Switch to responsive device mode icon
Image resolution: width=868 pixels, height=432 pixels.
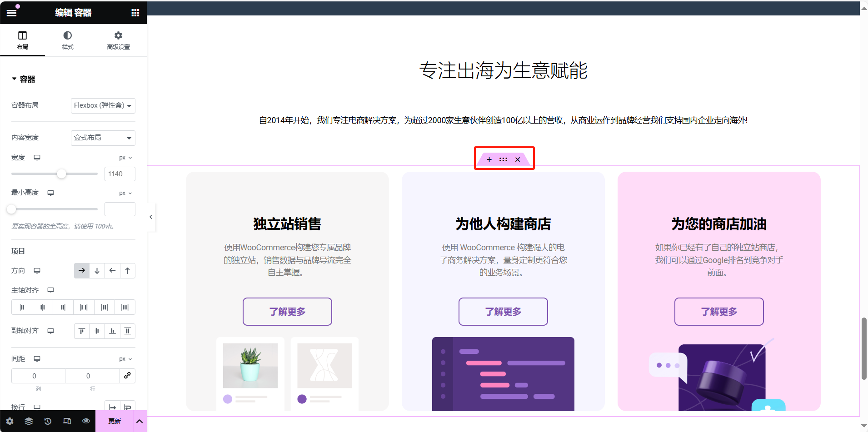click(x=67, y=421)
